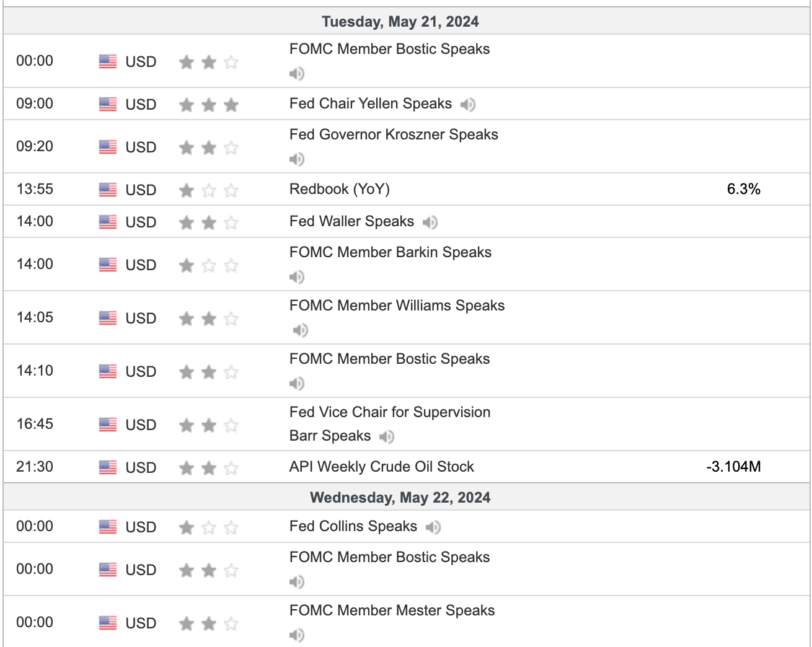Screen dimensions: 812x647
Task: Click speaker icon beside Fed Chair Yellen Speaks
Action: click(x=468, y=105)
